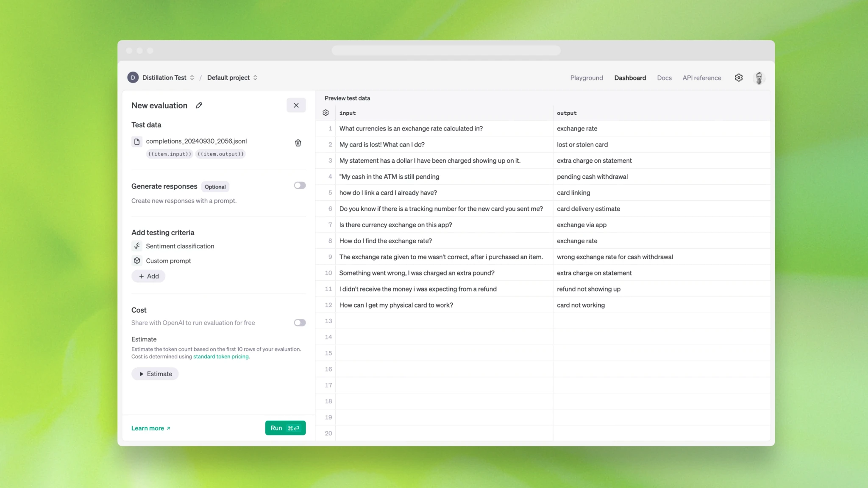Toggle visibility on row 4 pending cash withdrawal
Image resolution: width=868 pixels, height=488 pixels.
tap(328, 176)
